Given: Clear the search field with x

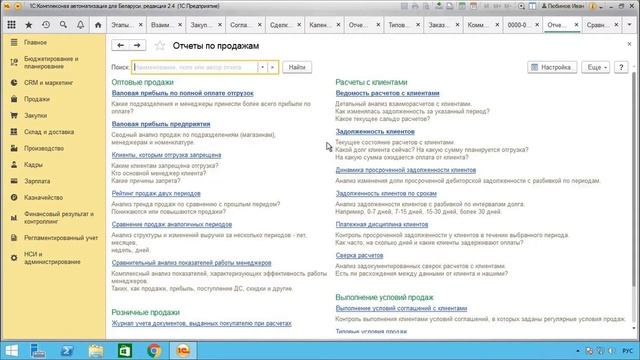Looking at the screenshot, I should tap(272, 67).
